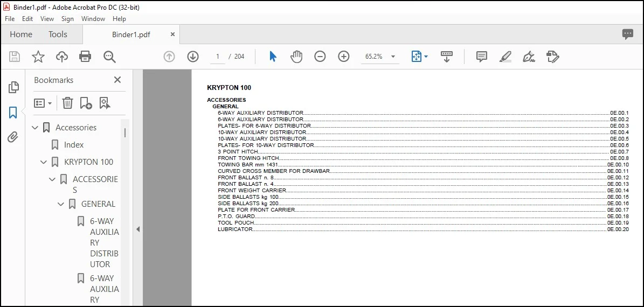Open bookmarks options menu
The height and width of the screenshot is (307, 644).
(x=43, y=103)
